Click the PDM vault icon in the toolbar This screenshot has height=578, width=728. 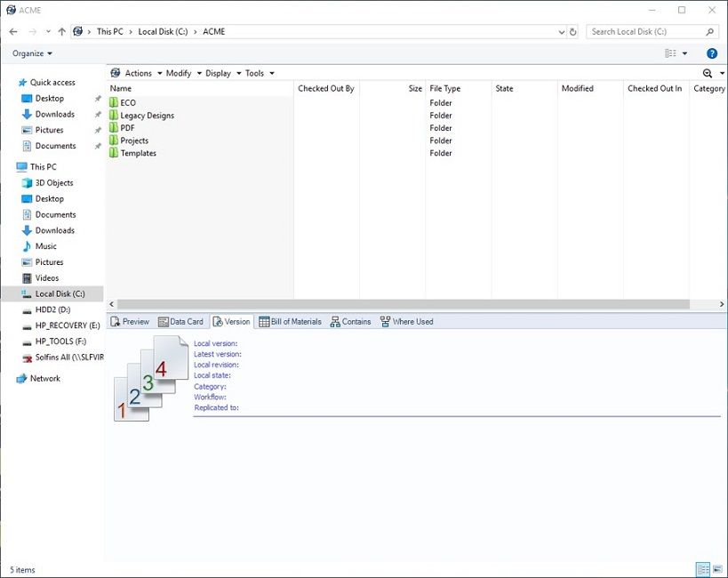click(x=114, y=72)
